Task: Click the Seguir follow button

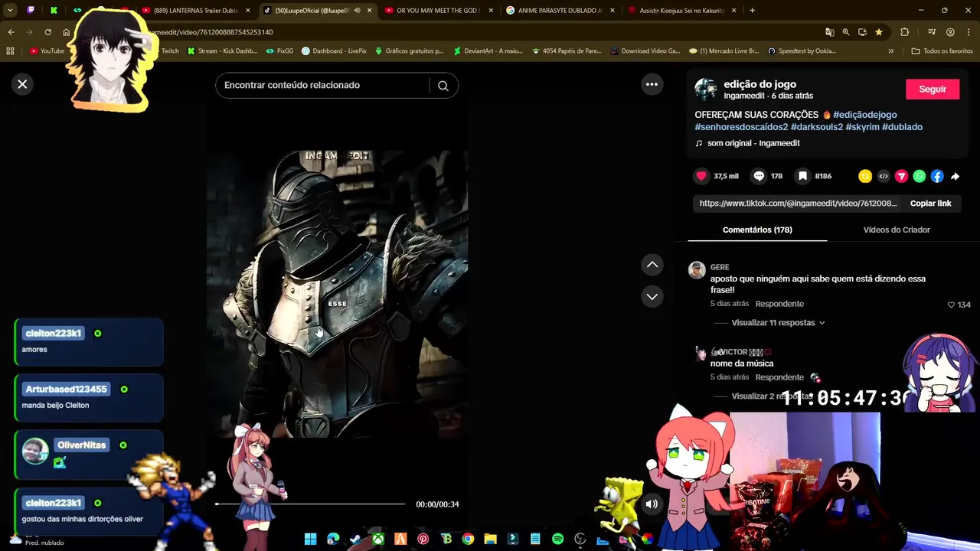Action: (933, 90)
